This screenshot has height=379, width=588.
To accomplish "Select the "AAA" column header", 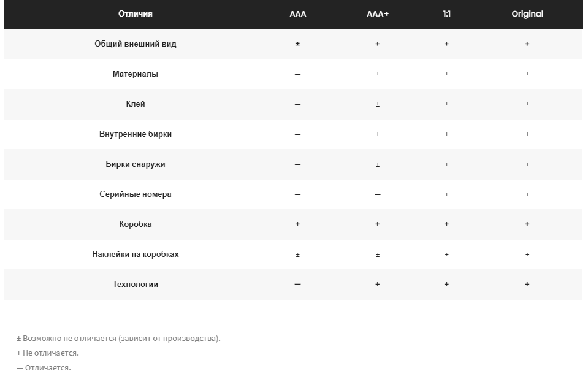I will (297, 14).
